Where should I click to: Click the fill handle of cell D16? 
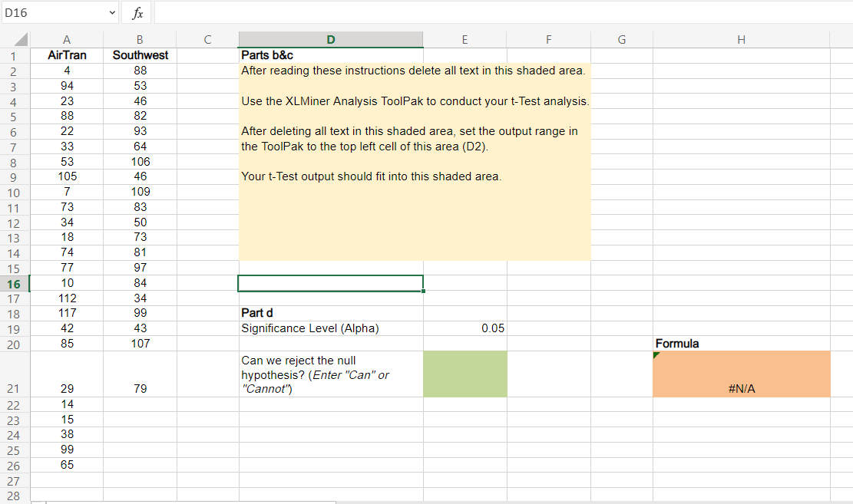[423, 292]
